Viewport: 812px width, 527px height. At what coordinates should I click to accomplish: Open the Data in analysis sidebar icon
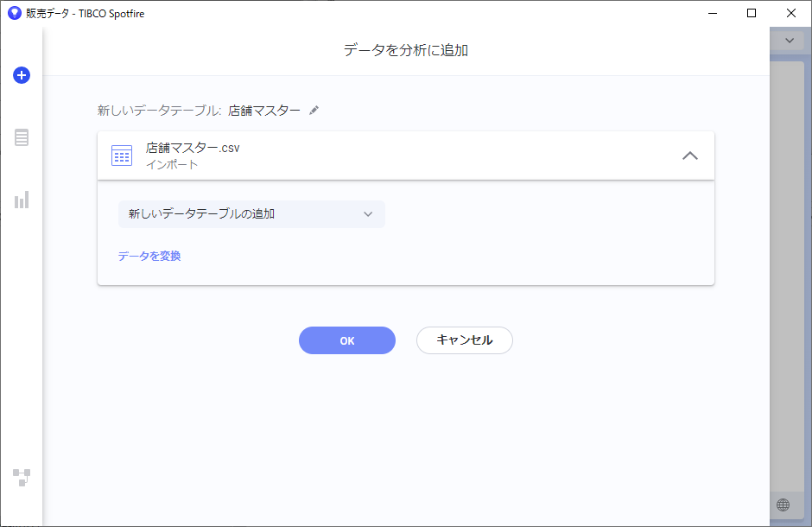[22, 137]
